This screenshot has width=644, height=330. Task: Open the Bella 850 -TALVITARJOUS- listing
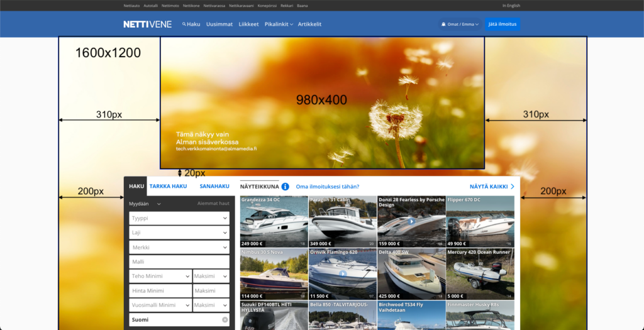pyautogui.click(x=343, y=315)
